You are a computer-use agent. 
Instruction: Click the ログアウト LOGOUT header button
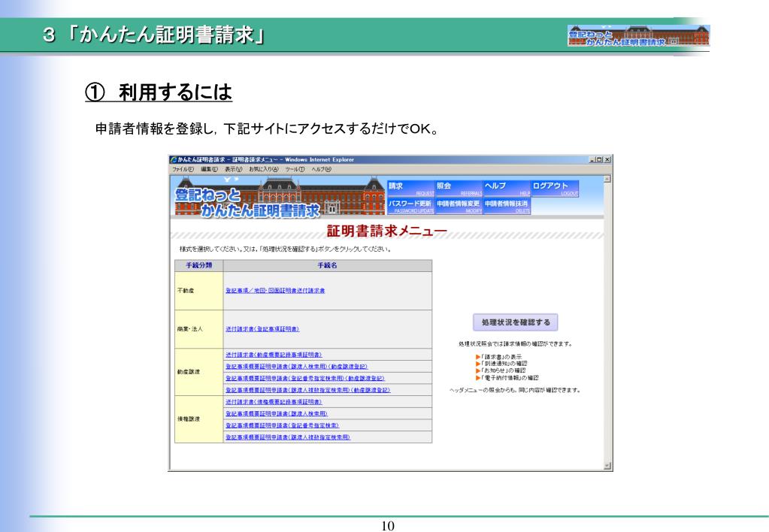click(556, 189)
